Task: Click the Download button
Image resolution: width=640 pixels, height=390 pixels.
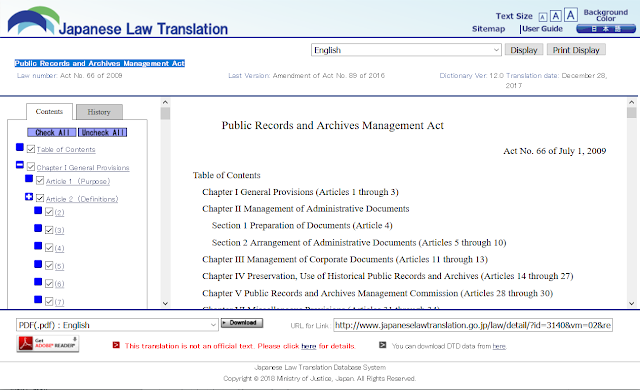Action: pos(242,323)
